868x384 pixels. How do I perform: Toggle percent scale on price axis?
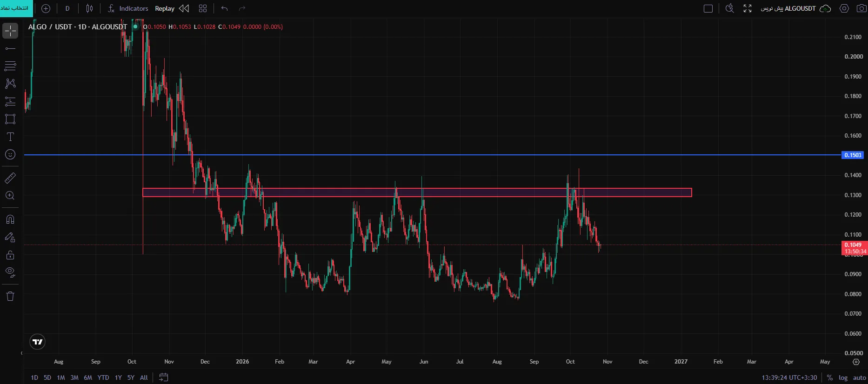point(830,377)
